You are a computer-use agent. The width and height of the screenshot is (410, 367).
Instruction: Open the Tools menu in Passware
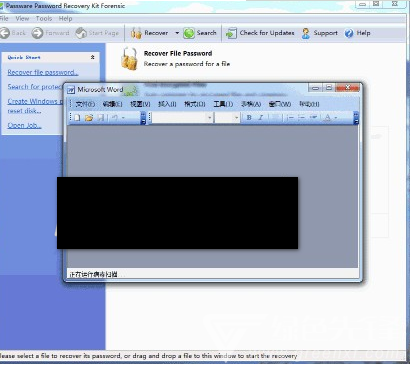click(x=44, y=19)
